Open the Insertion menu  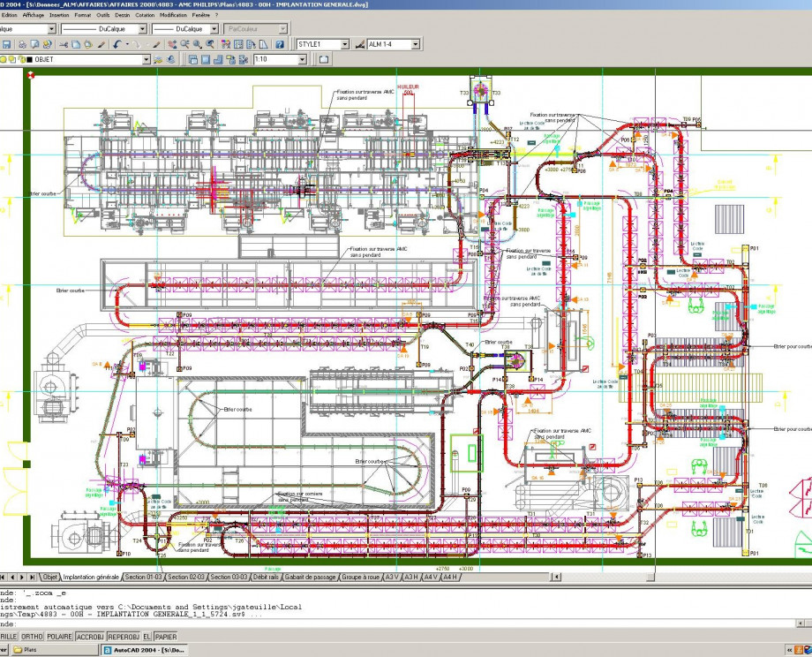pos(59,15)
